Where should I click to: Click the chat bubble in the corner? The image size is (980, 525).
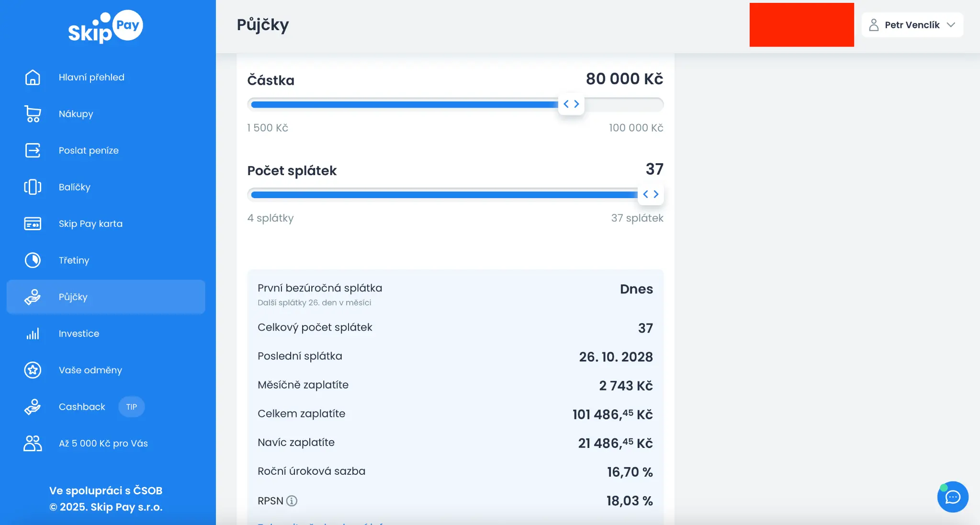pos(952,497)
